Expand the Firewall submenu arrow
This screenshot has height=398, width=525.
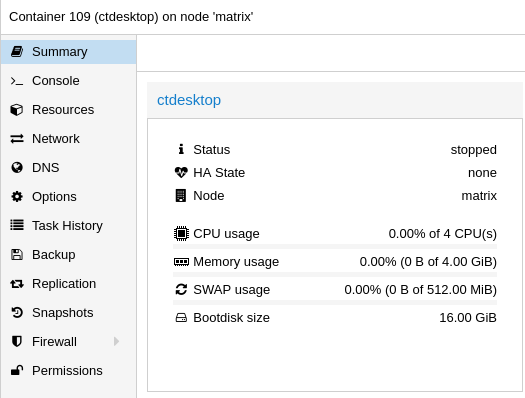pos(116,341)
